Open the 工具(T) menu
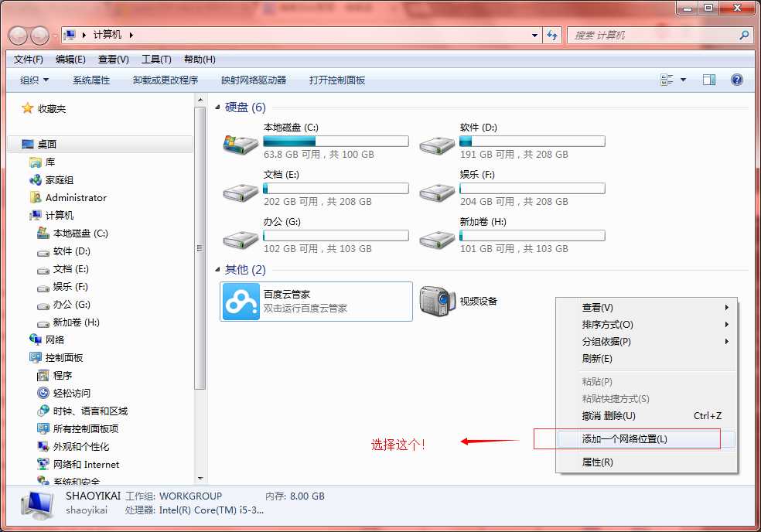761x532 pixels. coord(156,60)
